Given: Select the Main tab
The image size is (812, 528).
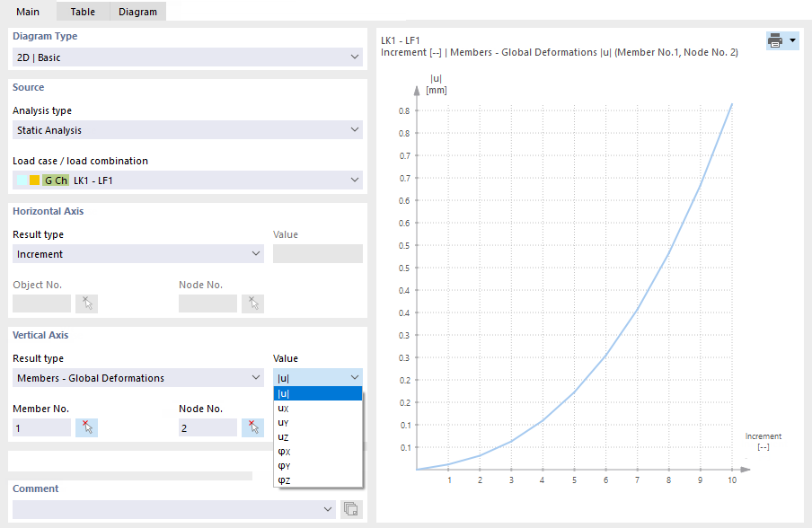Looking at the screenshot, I should [x=28, y=12].
